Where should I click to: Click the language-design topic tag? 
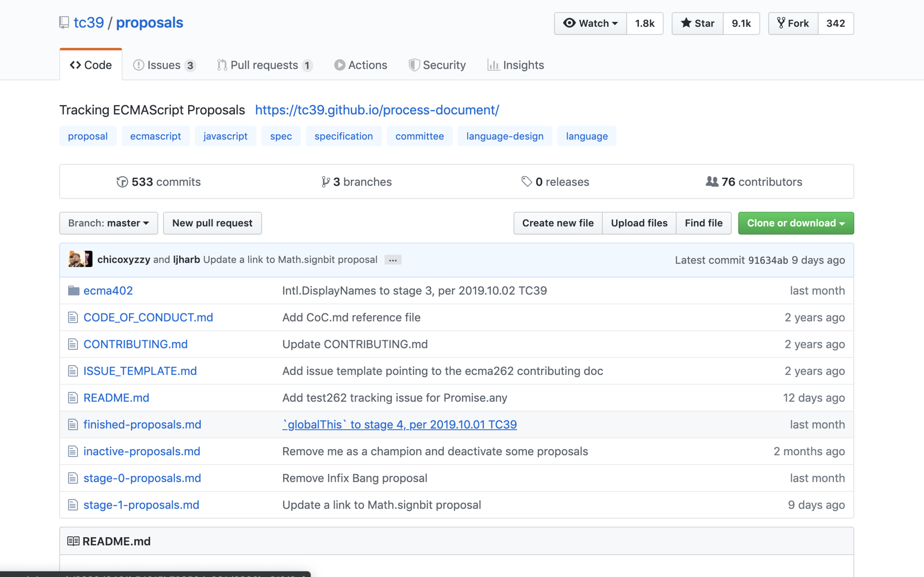pos(505,136)
